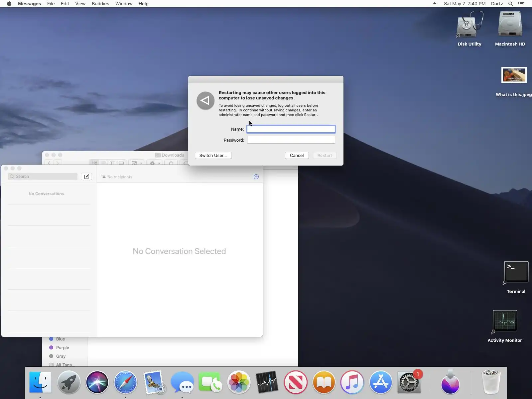This screenshot has height=399, width=532.
Task: Open the Finder action gear dropdown
Action: [x=155, y=163]
